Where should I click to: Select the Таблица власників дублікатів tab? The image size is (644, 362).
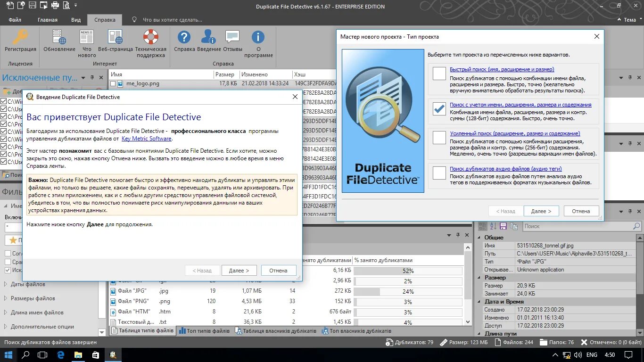[x=276, y=331]
